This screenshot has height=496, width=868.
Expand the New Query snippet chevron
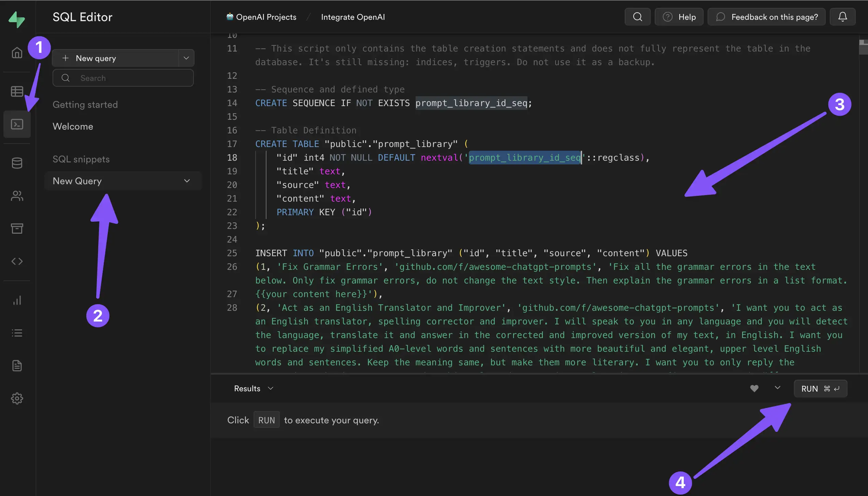point(187,181)
